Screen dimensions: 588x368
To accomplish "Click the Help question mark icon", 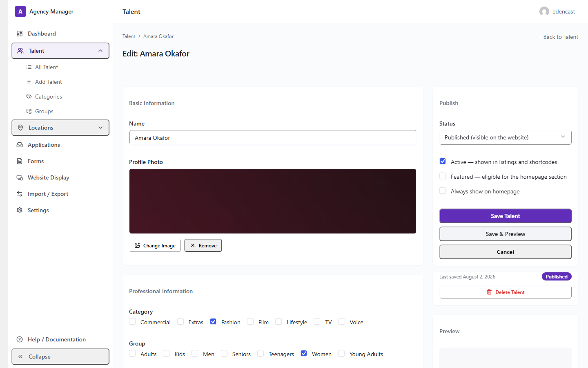I will 20,339.
